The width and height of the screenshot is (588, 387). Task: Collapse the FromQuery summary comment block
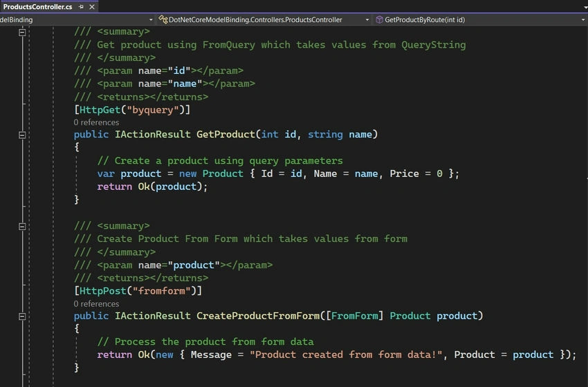tap(22, 32)
